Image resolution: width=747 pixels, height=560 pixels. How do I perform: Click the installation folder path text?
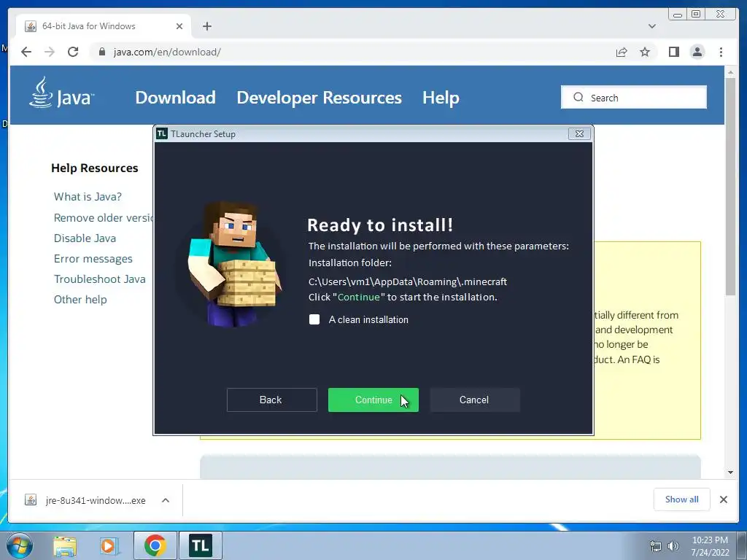(408, 281)
